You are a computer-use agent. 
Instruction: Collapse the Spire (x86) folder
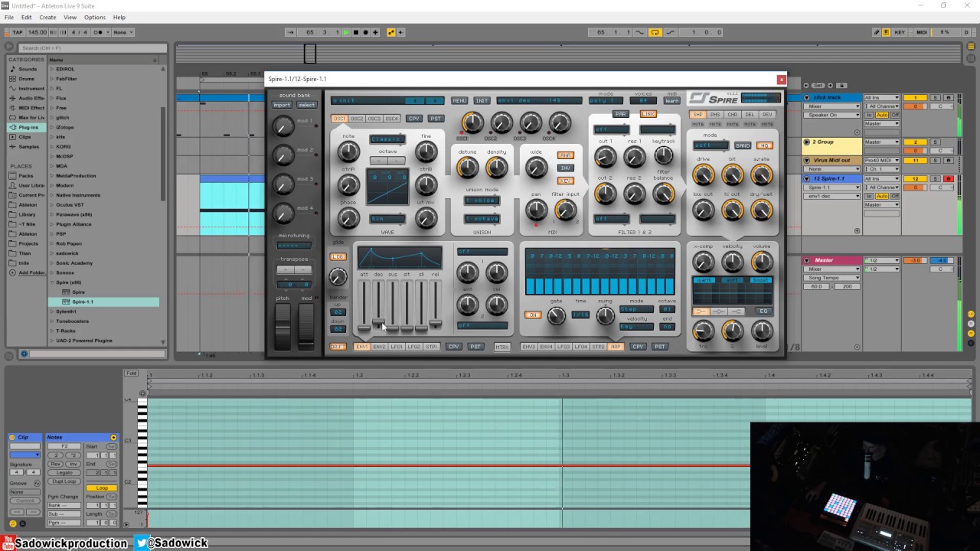click(x=52, y=282)
